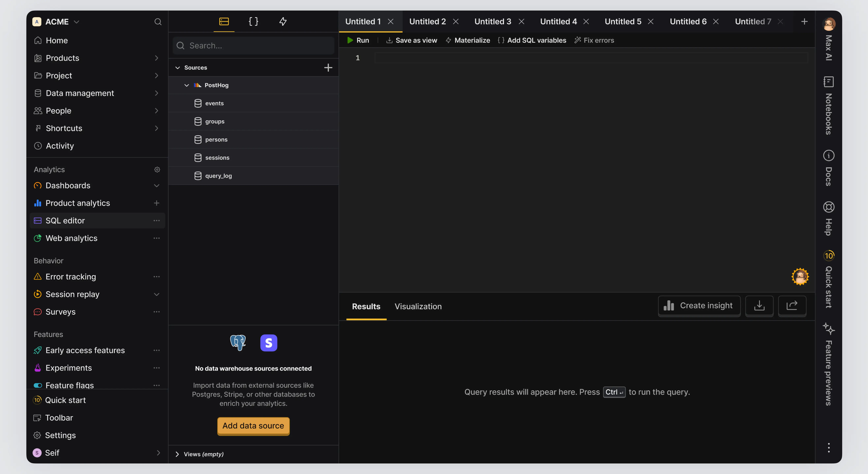Click the Add data source button
The image size is (868, 474).
pyautogui.click(x=253, y=426)
